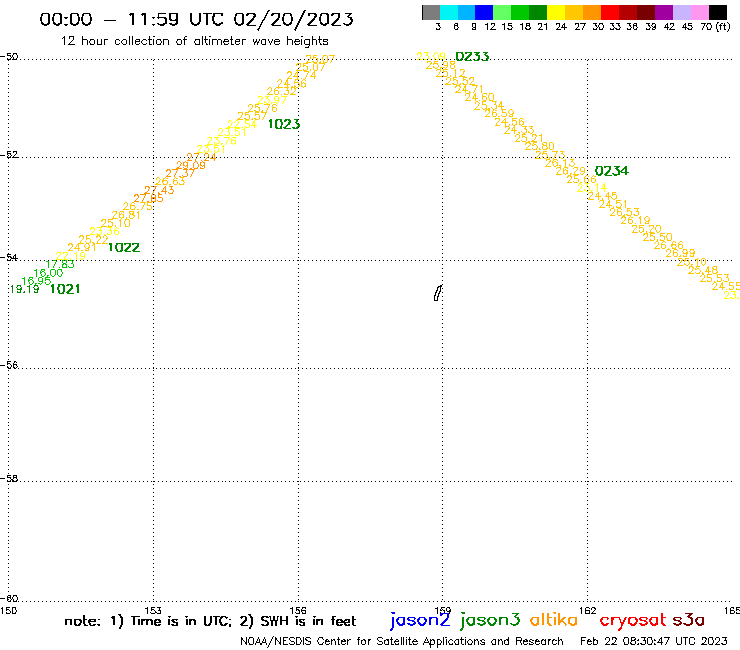
Task: Click the cryosat satellite legend label
Action: click(x=633, y=620)
